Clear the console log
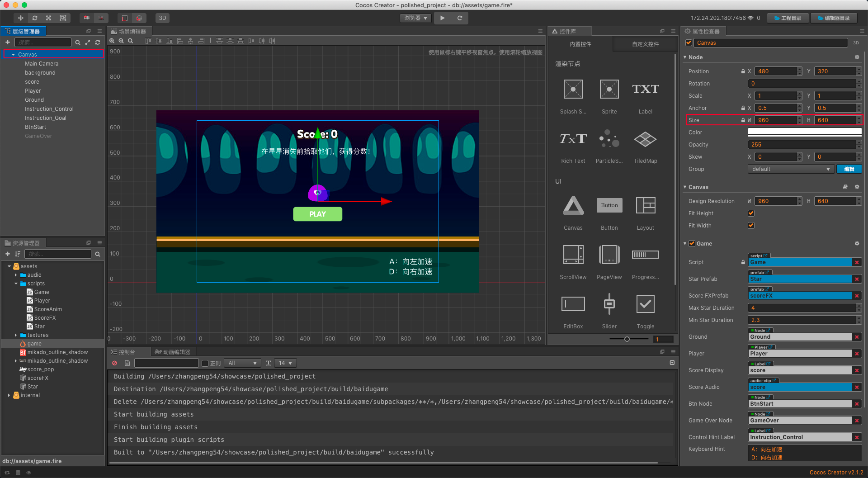 (115, 363)
